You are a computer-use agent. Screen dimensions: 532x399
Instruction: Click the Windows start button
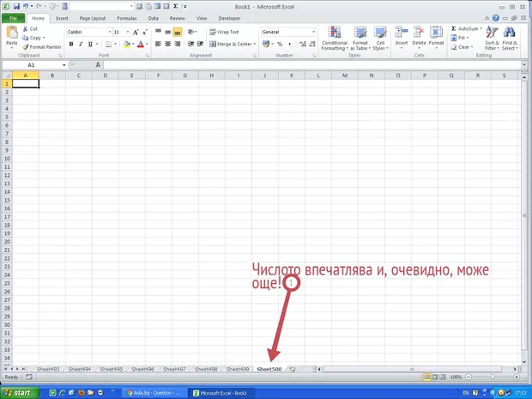17,392
